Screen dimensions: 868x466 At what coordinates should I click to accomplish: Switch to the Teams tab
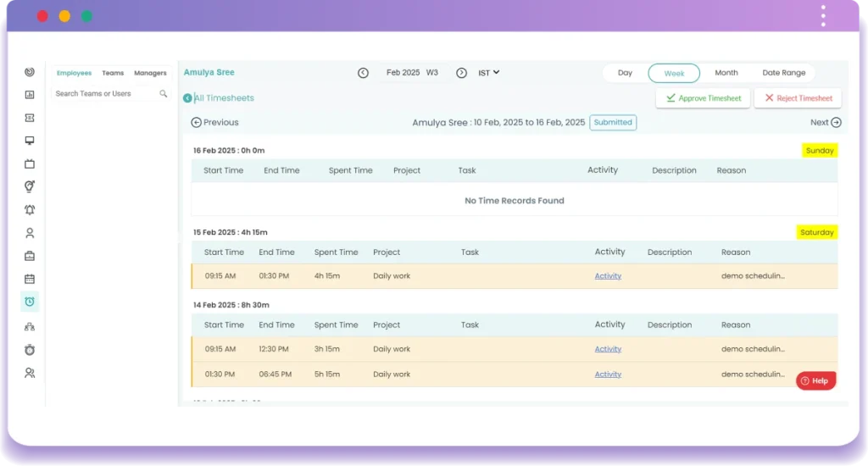tap(113, 73)
